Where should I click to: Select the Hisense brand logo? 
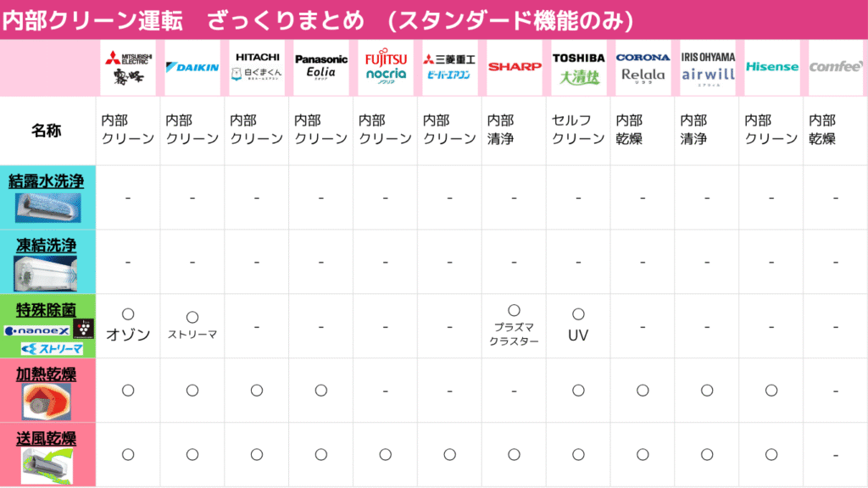click(771, 68)
